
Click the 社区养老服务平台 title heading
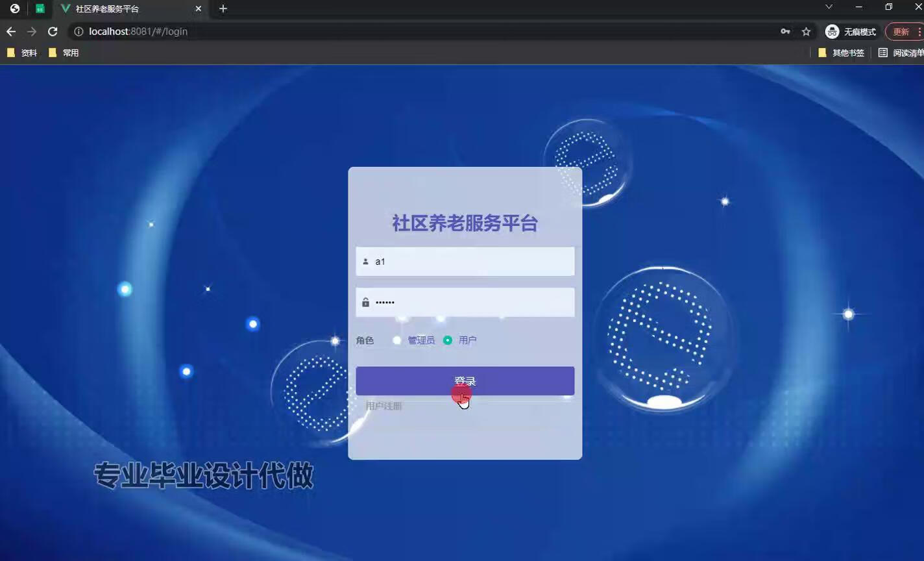coord(465,223)
